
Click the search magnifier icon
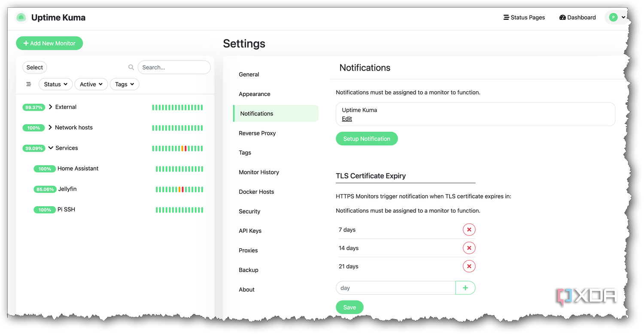(131, 67)
